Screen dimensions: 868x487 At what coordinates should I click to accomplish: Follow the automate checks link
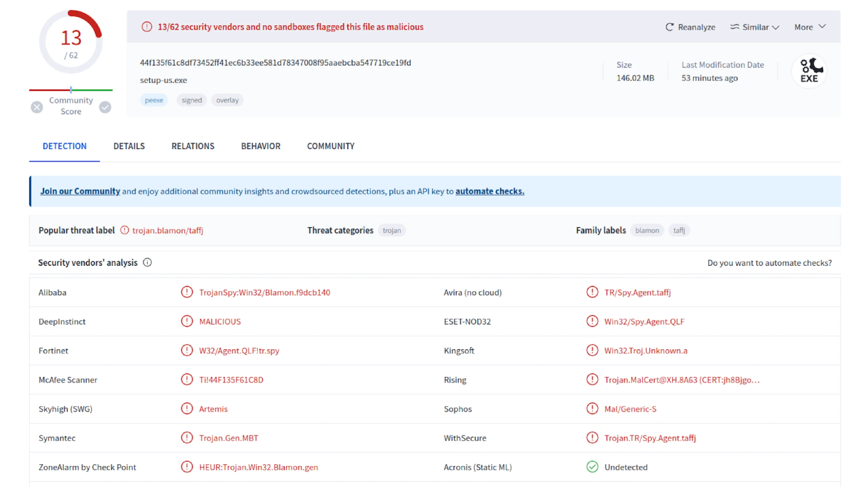point(490,191)
